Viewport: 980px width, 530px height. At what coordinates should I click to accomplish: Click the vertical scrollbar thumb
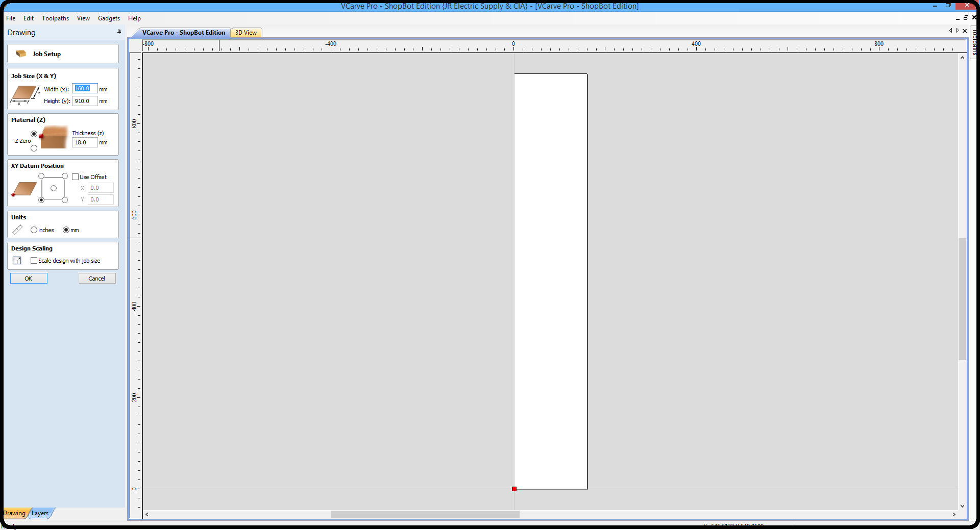click(962, 299)
